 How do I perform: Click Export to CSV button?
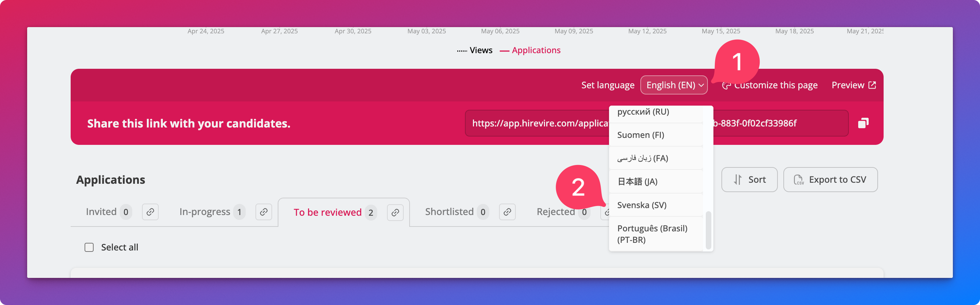[830, 180]
